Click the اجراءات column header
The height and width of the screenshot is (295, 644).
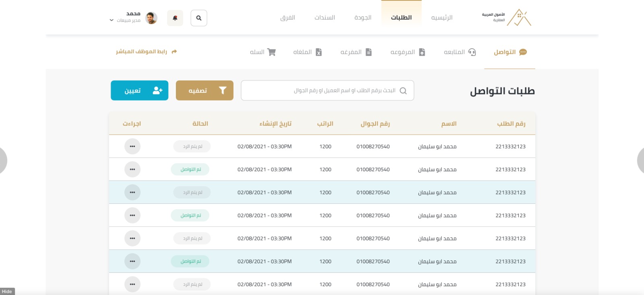click(x=132, y=124)
